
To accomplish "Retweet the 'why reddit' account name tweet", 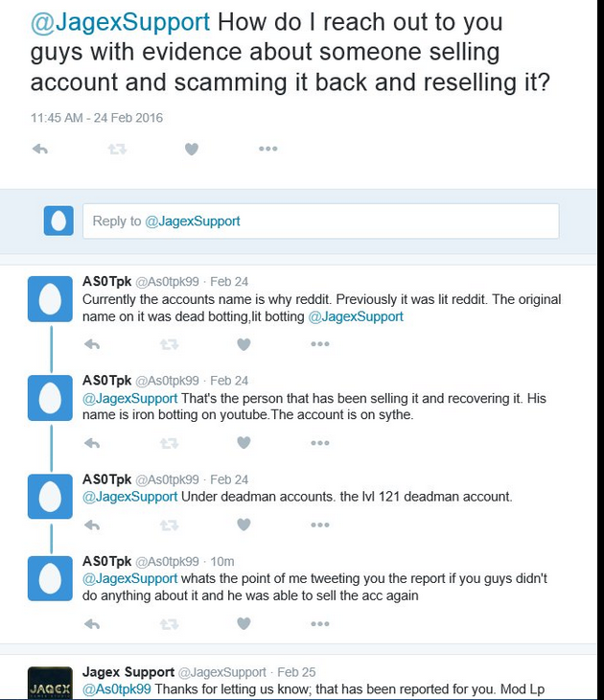I will 169,344.
